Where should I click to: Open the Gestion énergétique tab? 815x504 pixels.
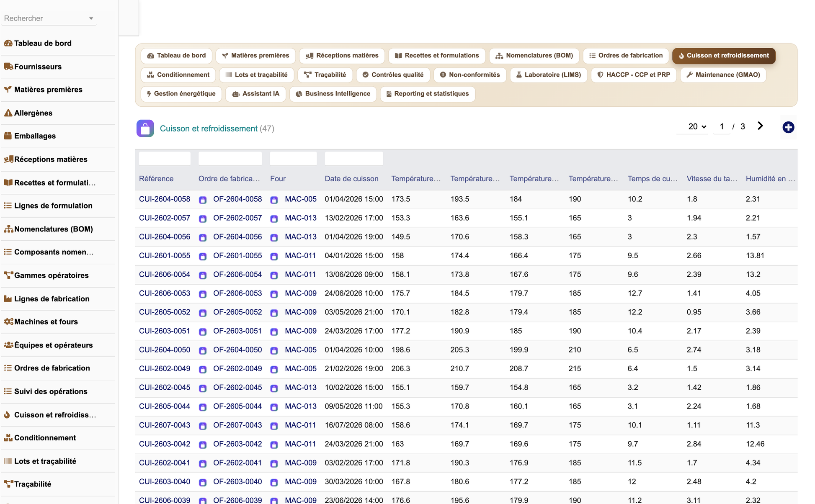(x=181, y=94)
